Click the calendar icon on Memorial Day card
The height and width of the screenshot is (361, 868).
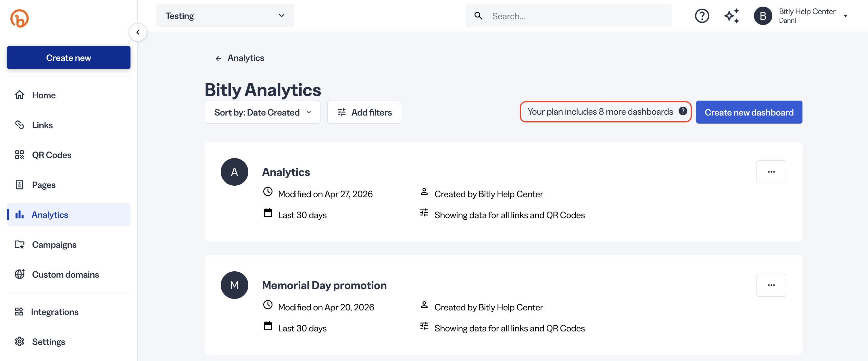click(x=268, y=326)
